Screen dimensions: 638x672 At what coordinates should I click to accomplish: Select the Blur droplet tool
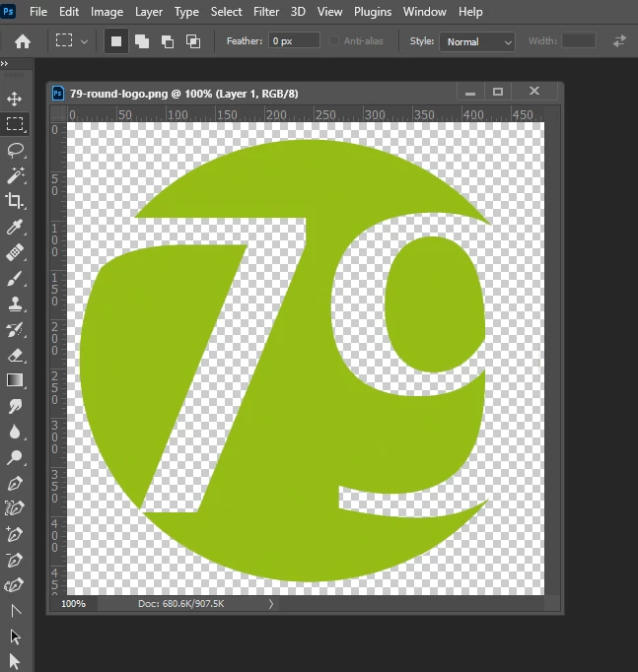pyautogui.click(x=15, y=432)
